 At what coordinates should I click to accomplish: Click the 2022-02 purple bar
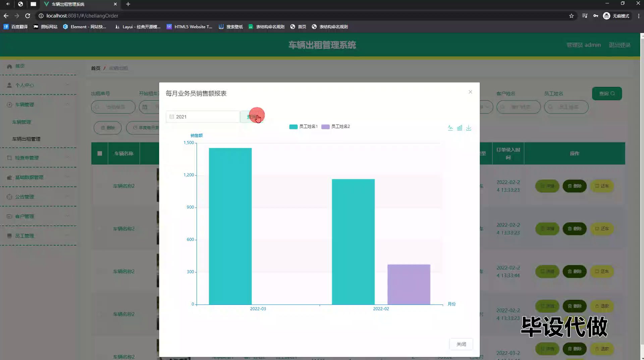(409, 284)
